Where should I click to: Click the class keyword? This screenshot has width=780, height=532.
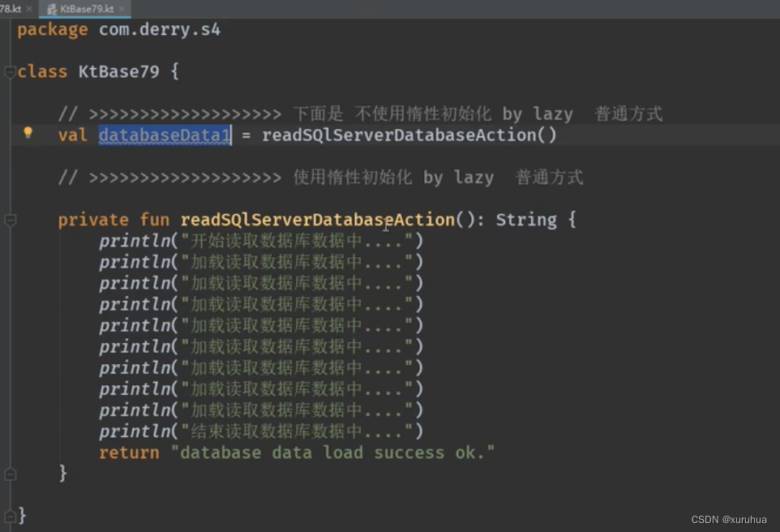(42, 71)
